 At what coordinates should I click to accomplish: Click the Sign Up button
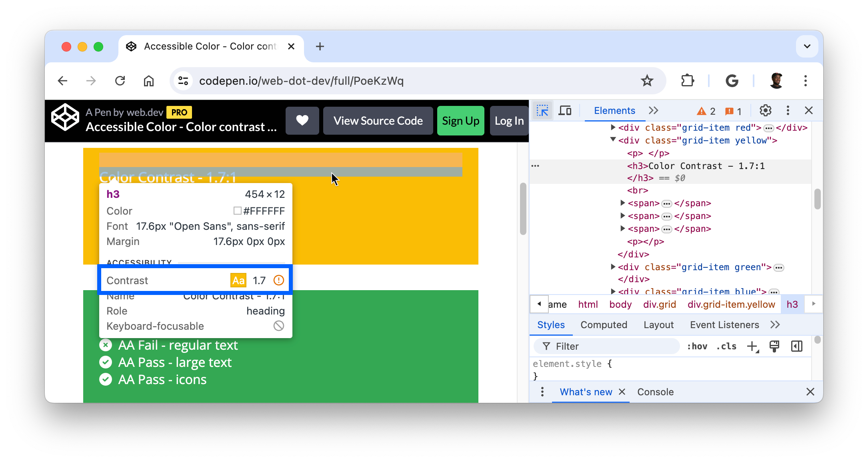(x=460, y=121)
